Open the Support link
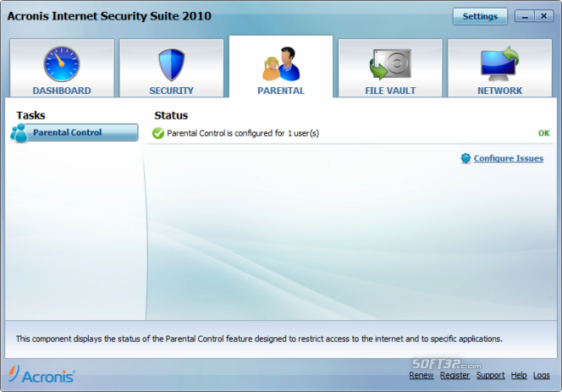 tap(490, 375)
